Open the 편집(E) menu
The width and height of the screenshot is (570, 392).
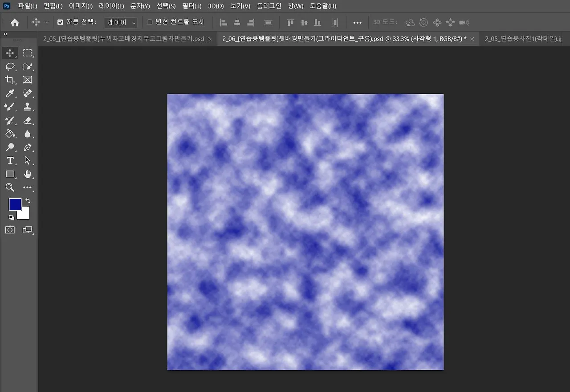53,6
